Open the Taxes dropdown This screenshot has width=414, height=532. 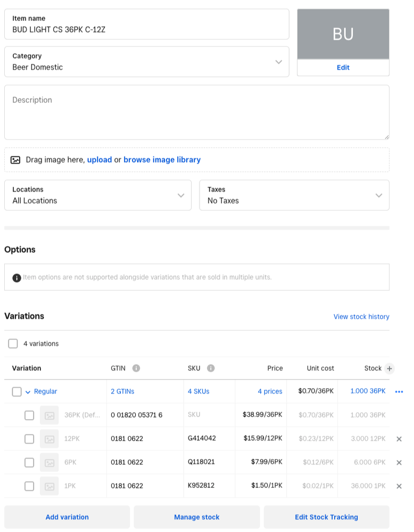click(x=294, y=195)
